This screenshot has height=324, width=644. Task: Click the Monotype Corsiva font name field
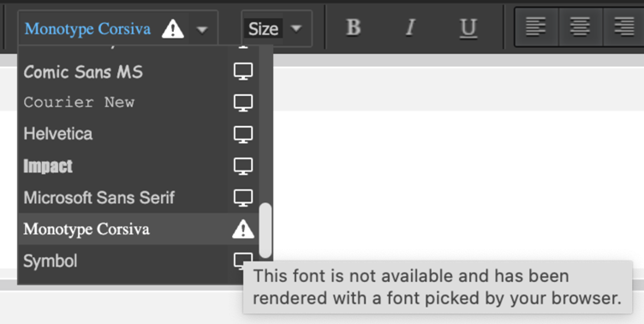tap(87, 29)
